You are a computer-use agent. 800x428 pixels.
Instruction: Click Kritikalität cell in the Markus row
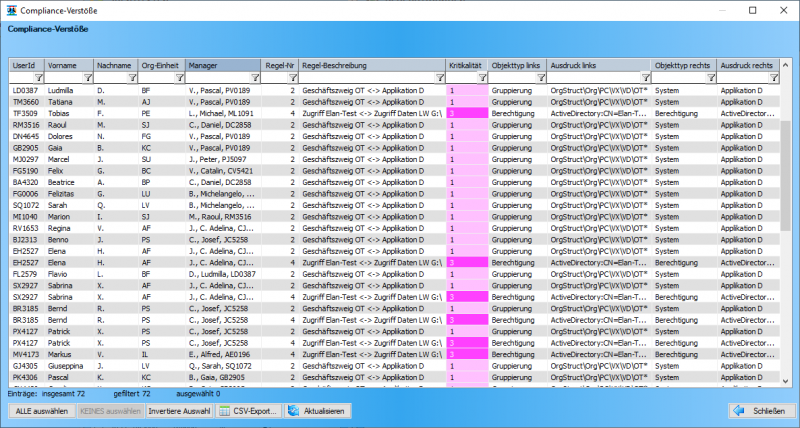[x=467, y=355]
